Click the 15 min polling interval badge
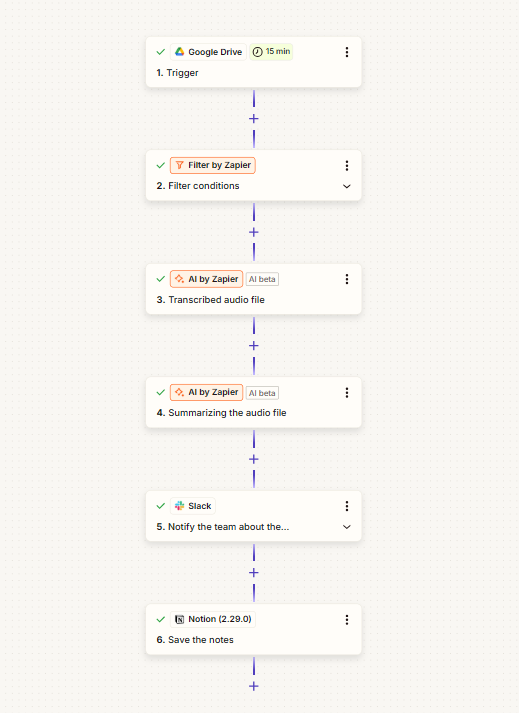This screenshot has height=713, width=519. coord(271,52)
